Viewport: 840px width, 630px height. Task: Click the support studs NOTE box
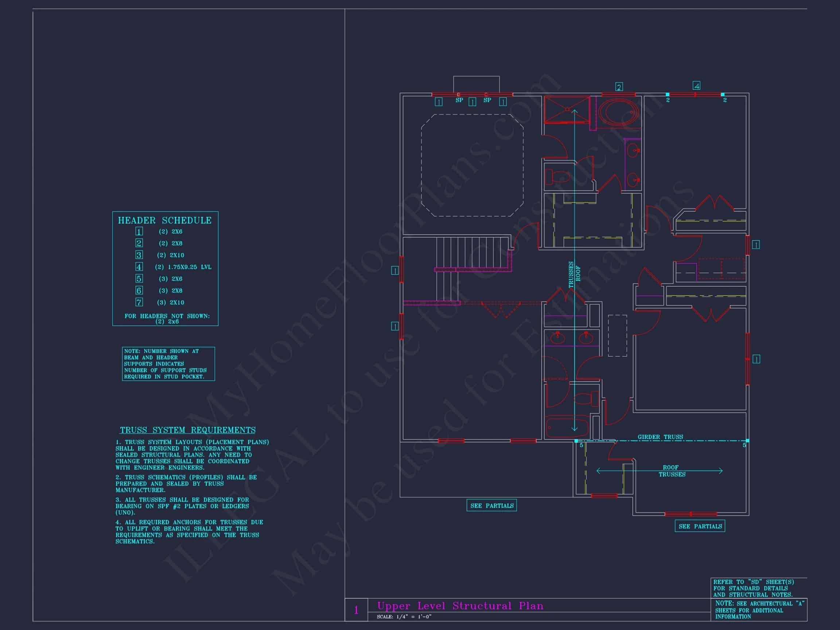168,363
